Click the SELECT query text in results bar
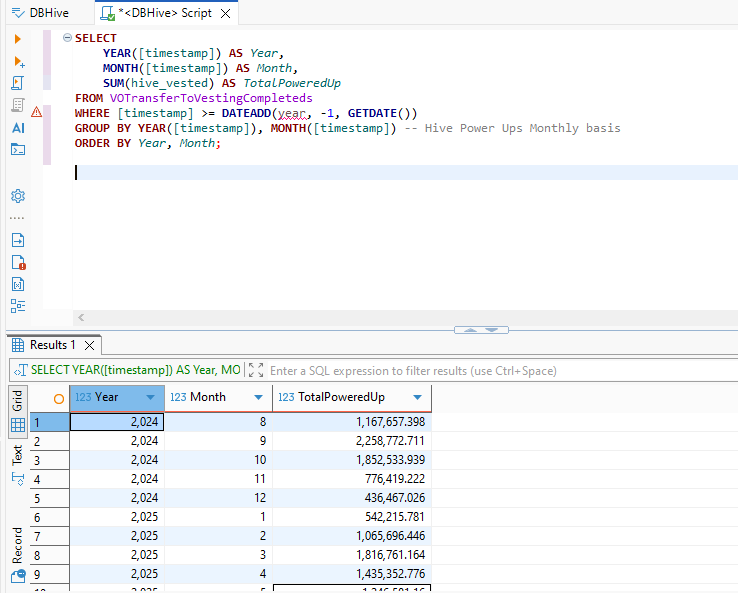Viewport: 738px width, 593px height. (x=136, y=370)
